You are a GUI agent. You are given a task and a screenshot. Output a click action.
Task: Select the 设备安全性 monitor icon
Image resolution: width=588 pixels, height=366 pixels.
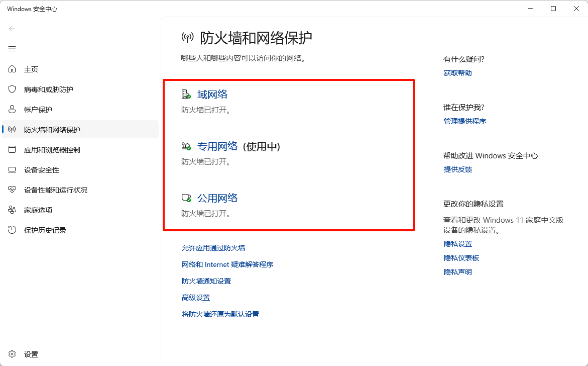12,169
